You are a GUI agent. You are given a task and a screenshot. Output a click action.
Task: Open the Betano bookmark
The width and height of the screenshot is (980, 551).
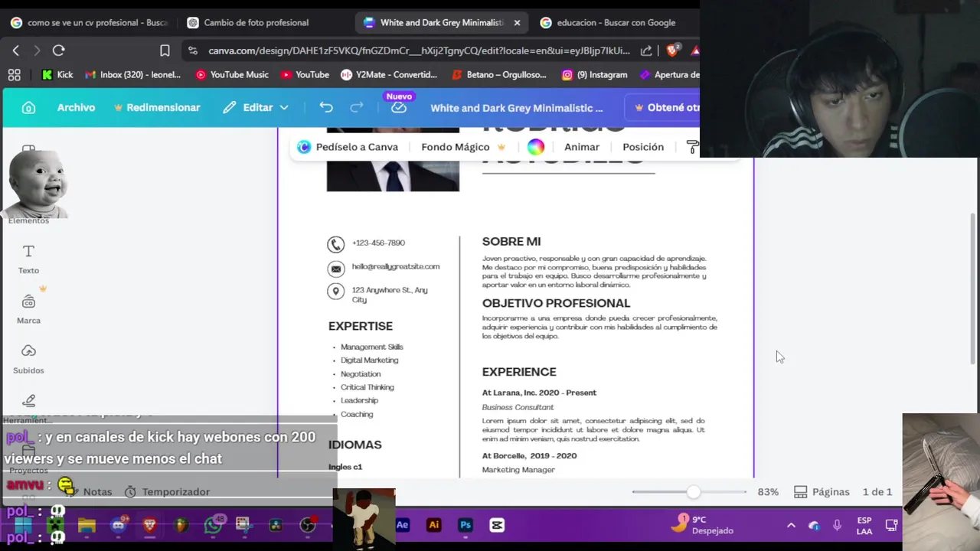[x=499, y=75]
